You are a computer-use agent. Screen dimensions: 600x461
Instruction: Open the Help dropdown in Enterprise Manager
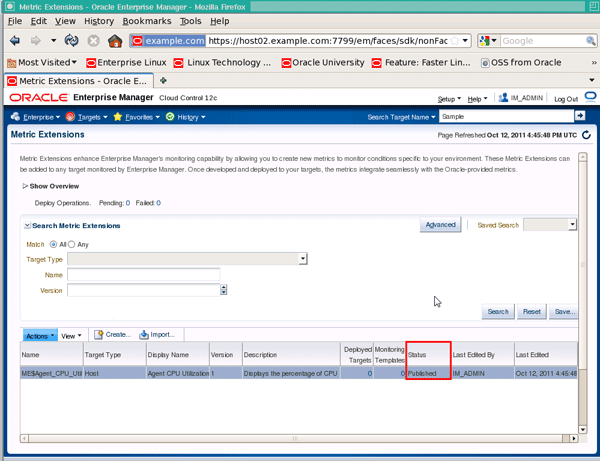[477, 99]
